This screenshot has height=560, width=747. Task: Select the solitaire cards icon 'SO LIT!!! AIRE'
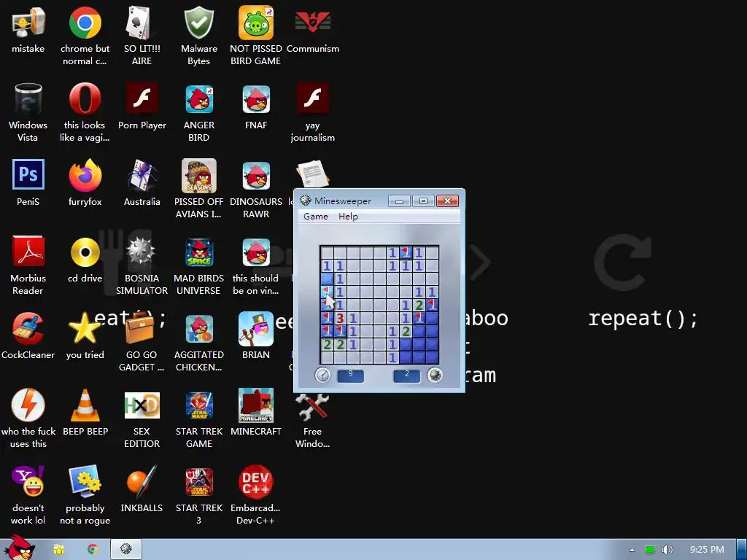(x=142, y=36)
